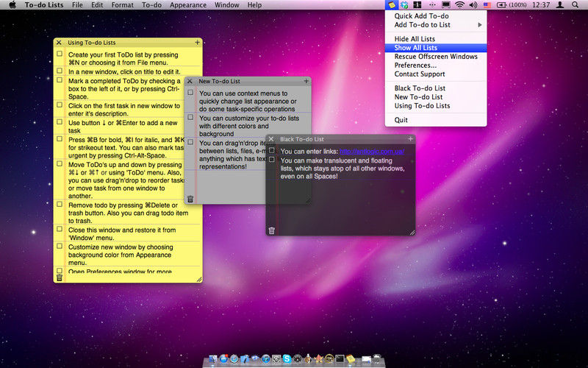Click the 'New To-do List' window title
Viewport: 588px width, 368px height.
[x=219, y=81]
